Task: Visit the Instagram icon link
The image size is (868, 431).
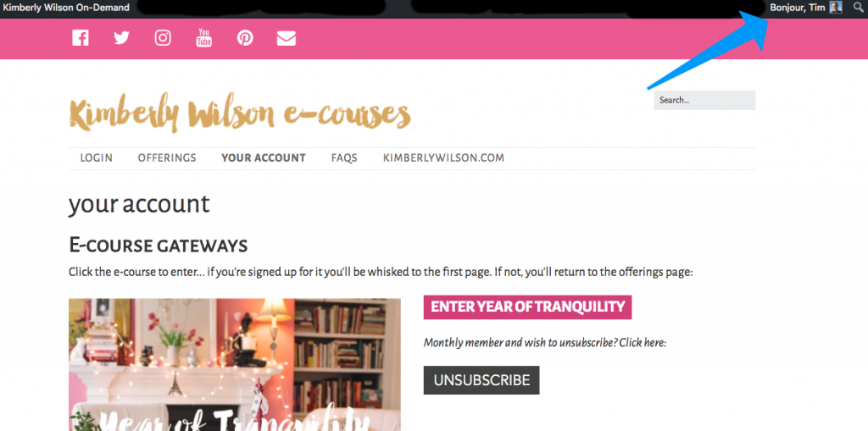Action: 163,38
